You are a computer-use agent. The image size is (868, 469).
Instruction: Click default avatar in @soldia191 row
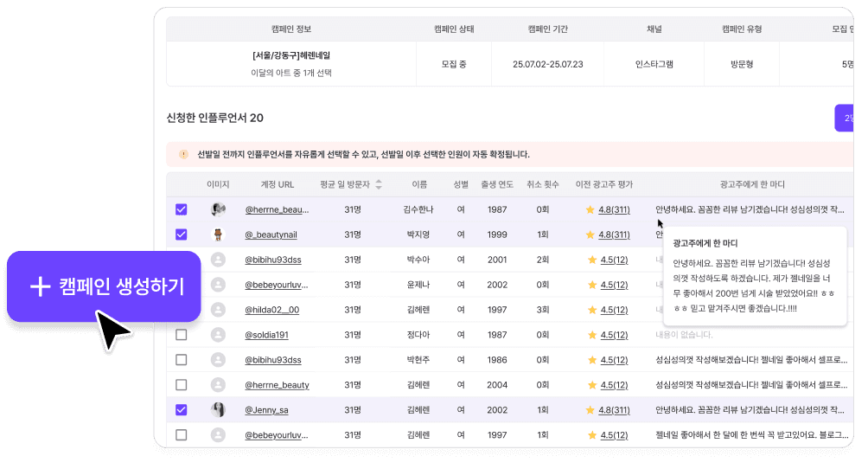pyautogui.click(x=218, y=335)
